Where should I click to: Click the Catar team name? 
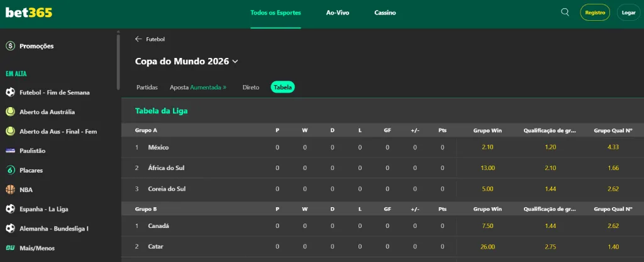coord(156,247)
